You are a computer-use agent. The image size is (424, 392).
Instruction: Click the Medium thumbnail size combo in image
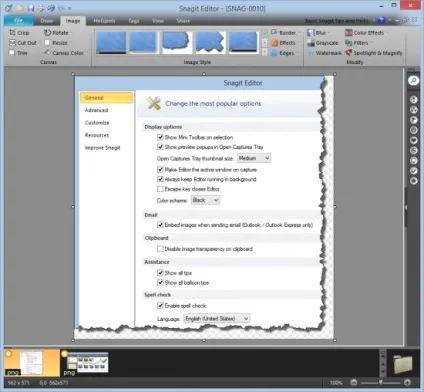coord(254,158)
